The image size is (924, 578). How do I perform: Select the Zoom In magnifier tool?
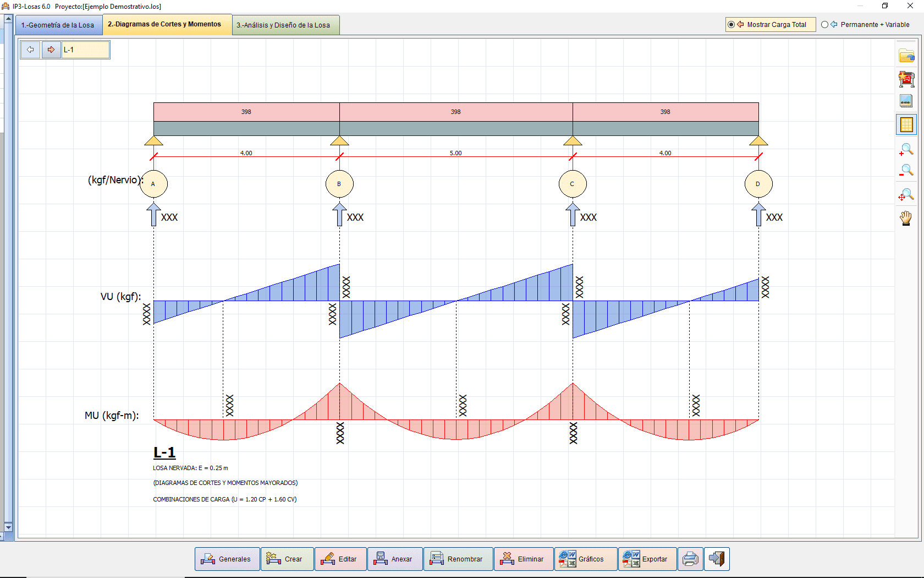pyautogui.click(x=907, y=150)
